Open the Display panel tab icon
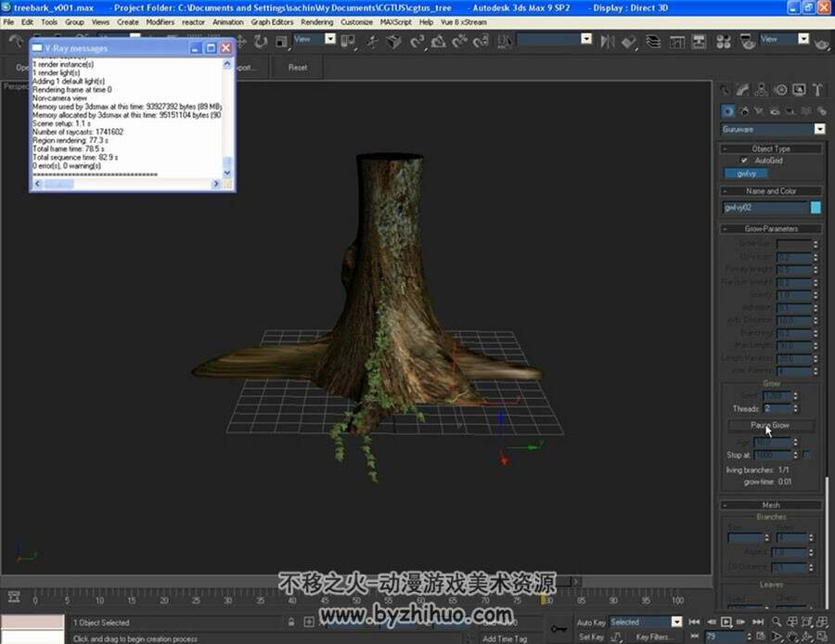The image size is (835, 644). tap(799, 90)
